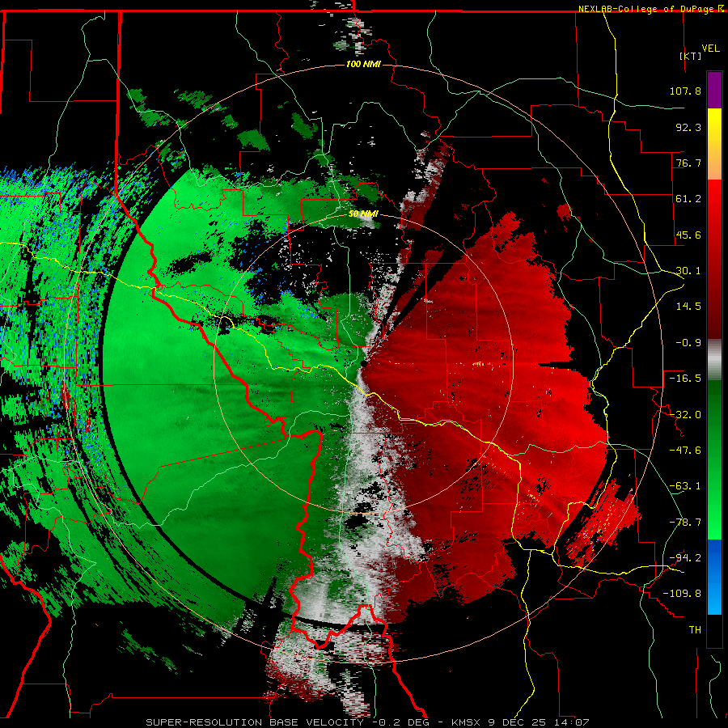Viewport: 728px width, 728px height.
Task: Select the -63.1 scale value
Action: (685, 486)
